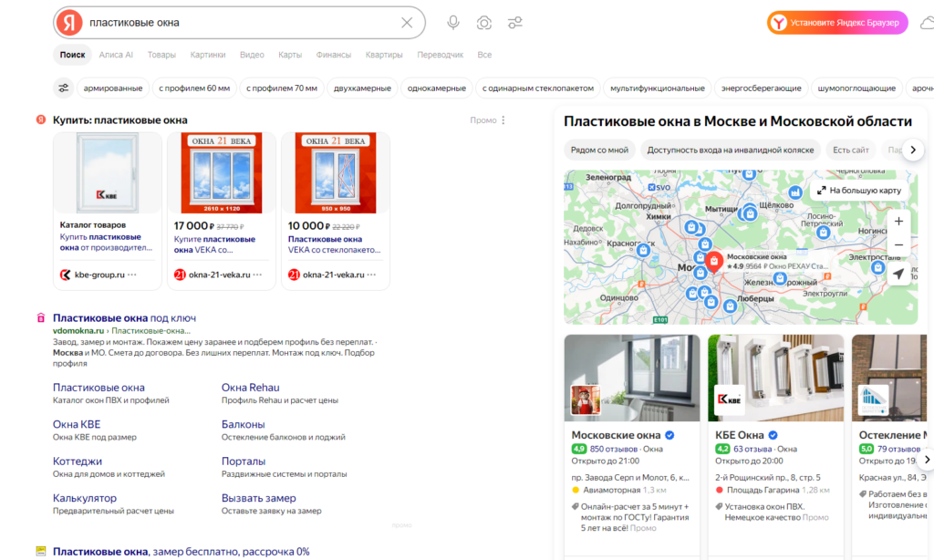Open Promo ad options three-dot menu
The height and width of the screenshot is (560, 934).
pyautogui.click(x=503, y=120)
